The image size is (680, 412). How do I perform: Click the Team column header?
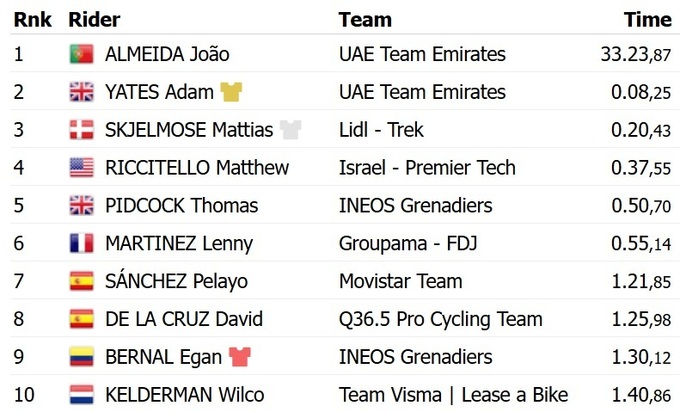click(x=365, y=19)
